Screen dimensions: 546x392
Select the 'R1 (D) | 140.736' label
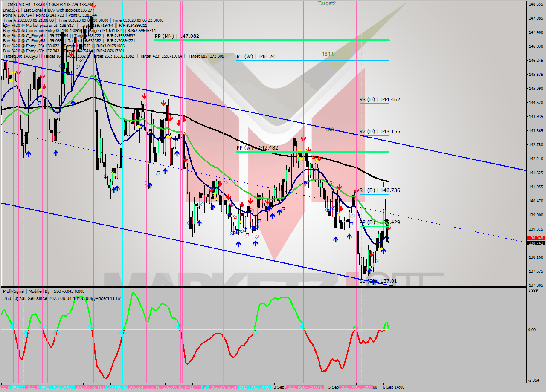(380, 190)
